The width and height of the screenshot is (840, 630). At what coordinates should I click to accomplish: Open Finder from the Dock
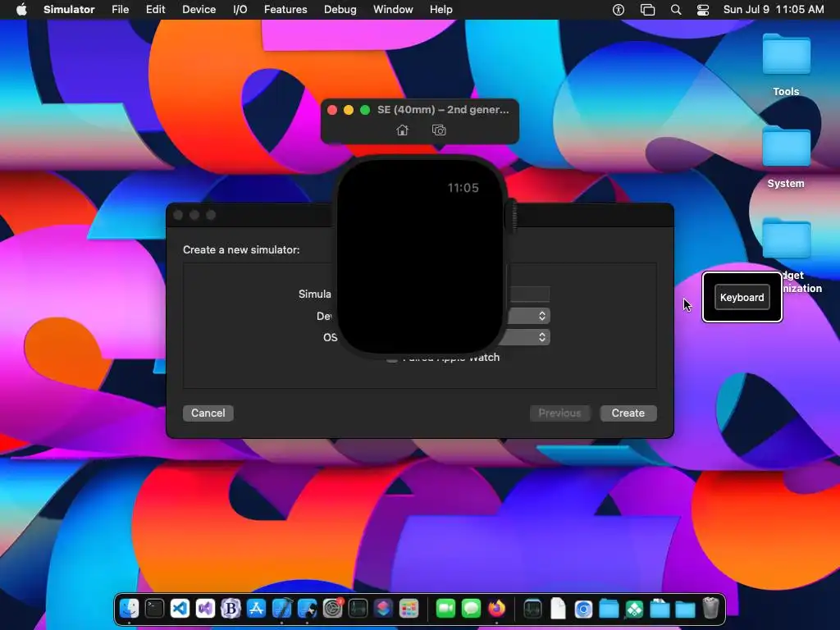click(x=129, y=609)
